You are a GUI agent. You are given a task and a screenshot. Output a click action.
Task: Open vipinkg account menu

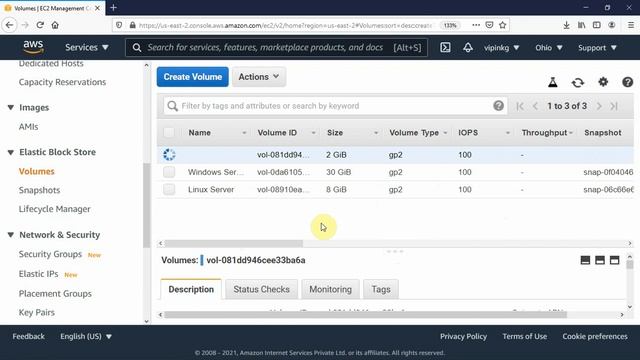click(501, 48)
